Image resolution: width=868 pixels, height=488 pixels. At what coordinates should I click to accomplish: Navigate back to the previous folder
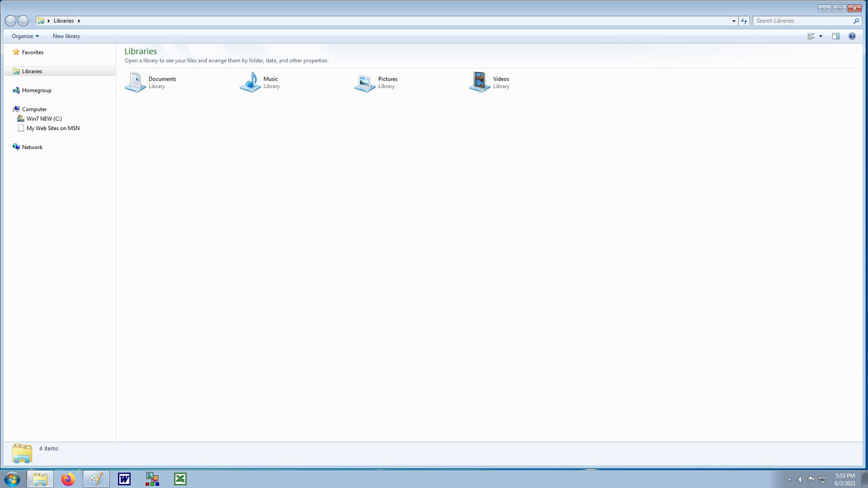click(11, 20)
